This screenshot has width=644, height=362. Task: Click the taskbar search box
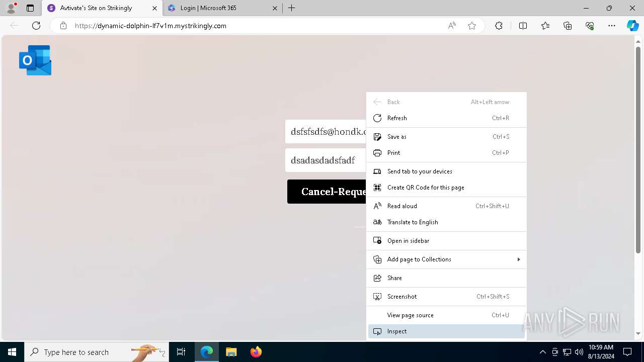tap(97, 352)
